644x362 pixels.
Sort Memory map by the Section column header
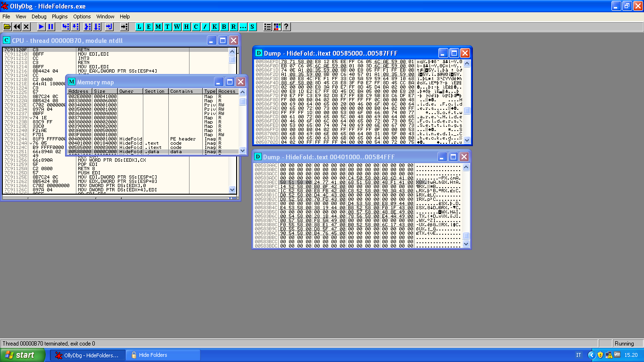(x=156, y=91)
